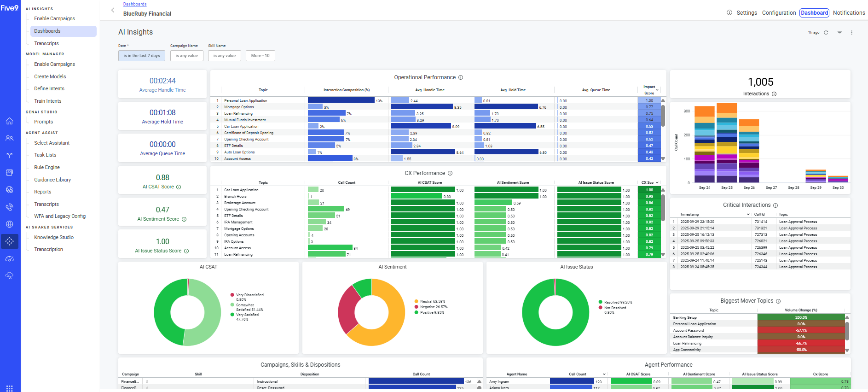Click the Dashboards breadcrumb link
Viewport: 868px width, 392px height.
tap(135, 4)
